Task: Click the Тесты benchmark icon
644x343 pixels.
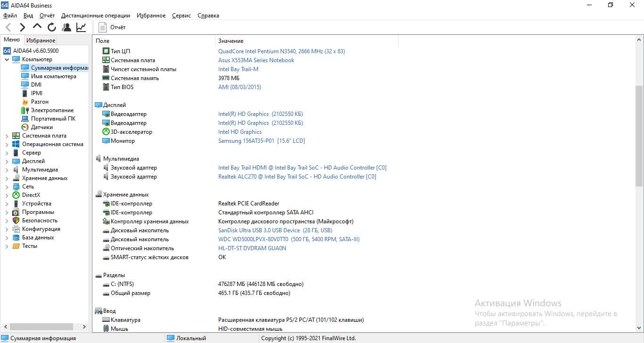Action: point(16,246)
